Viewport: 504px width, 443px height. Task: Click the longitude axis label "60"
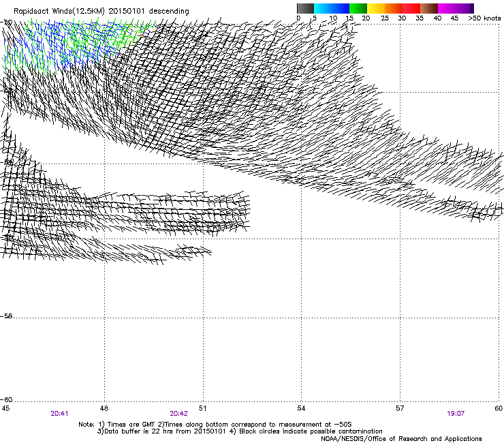tap(499, 408)
